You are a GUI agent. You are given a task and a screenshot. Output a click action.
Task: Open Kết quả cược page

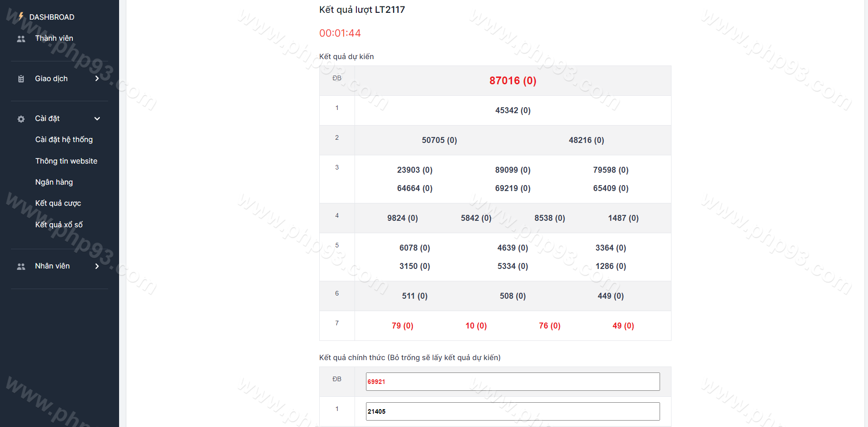tap(58, 203)
